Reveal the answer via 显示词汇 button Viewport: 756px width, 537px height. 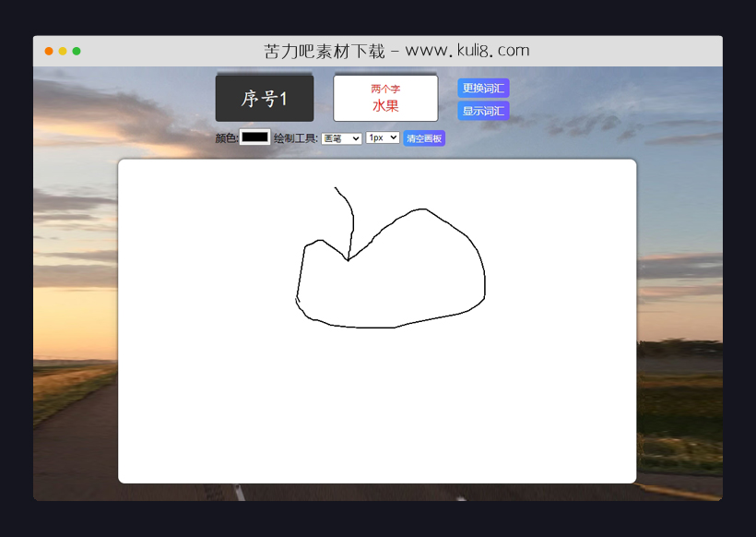tap(482, 110)
